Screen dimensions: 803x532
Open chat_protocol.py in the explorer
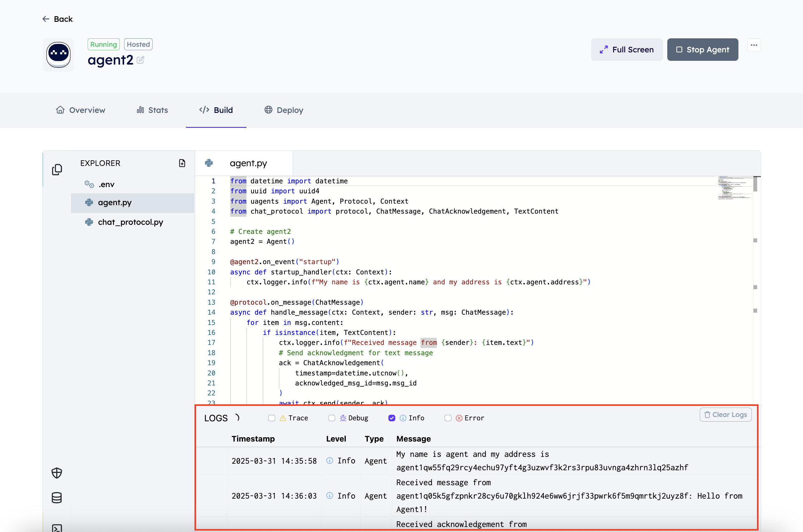[132, 222]
